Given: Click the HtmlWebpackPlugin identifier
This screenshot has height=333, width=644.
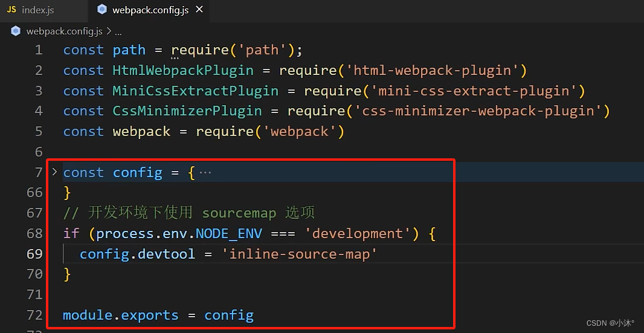Looking at the screenshot, I should (183, 71).
